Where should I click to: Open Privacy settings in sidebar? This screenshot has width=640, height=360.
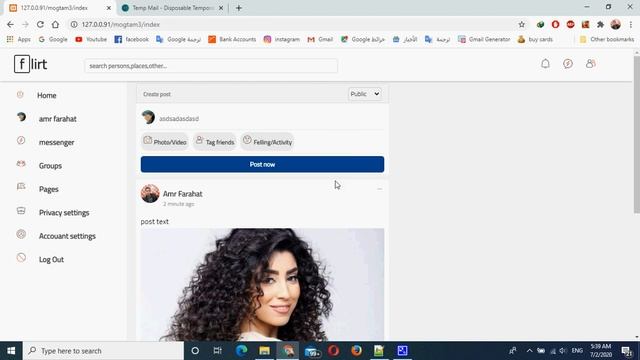[64, 213]
